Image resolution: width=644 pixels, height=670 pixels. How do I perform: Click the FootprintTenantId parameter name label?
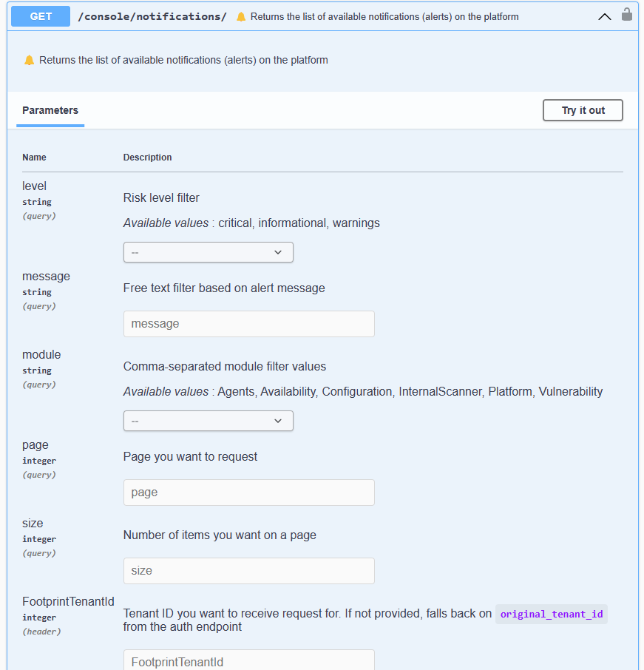(x=68, y=602)
